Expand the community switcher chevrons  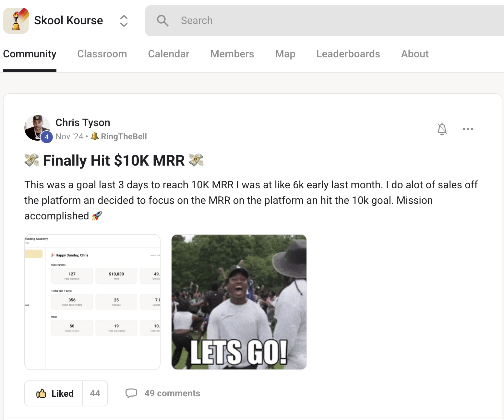tap(124, 21)
